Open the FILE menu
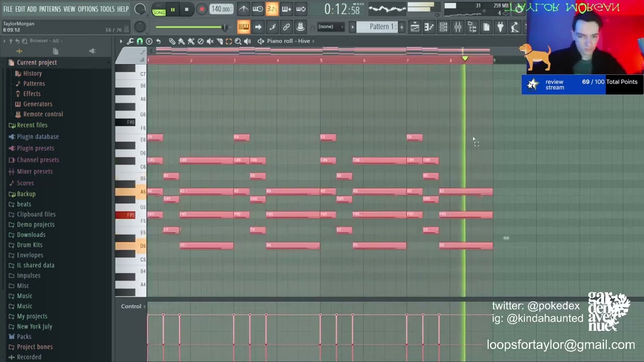 (8, 9)
